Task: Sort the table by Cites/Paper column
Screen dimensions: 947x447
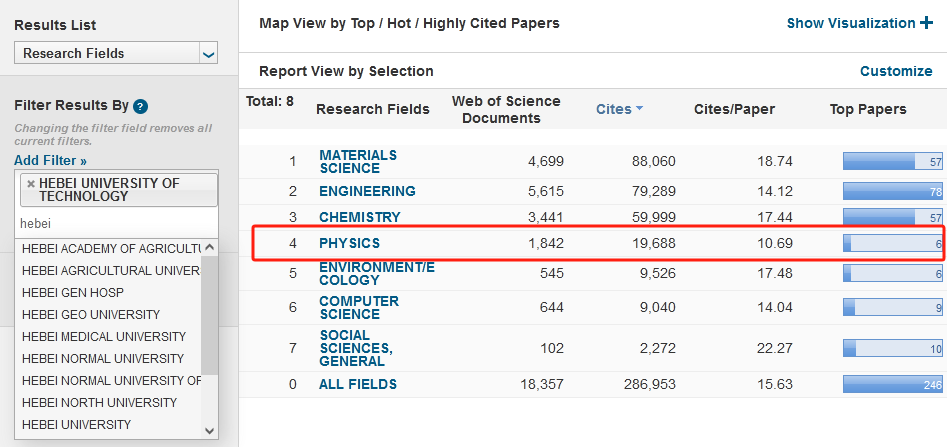Action: pos(734,109)
